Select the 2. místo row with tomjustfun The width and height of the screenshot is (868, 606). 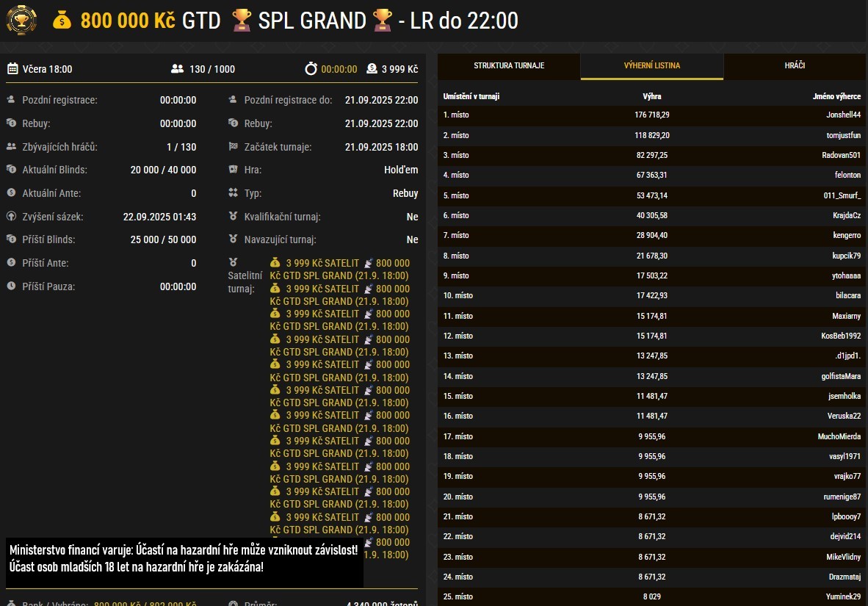[651, 135]
